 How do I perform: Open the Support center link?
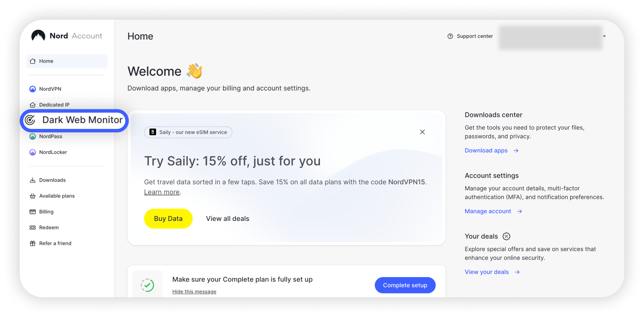[x=471, y=36]
